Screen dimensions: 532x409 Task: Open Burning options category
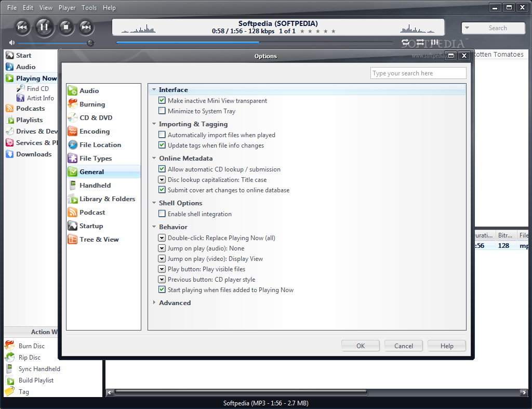coord(103,104)
